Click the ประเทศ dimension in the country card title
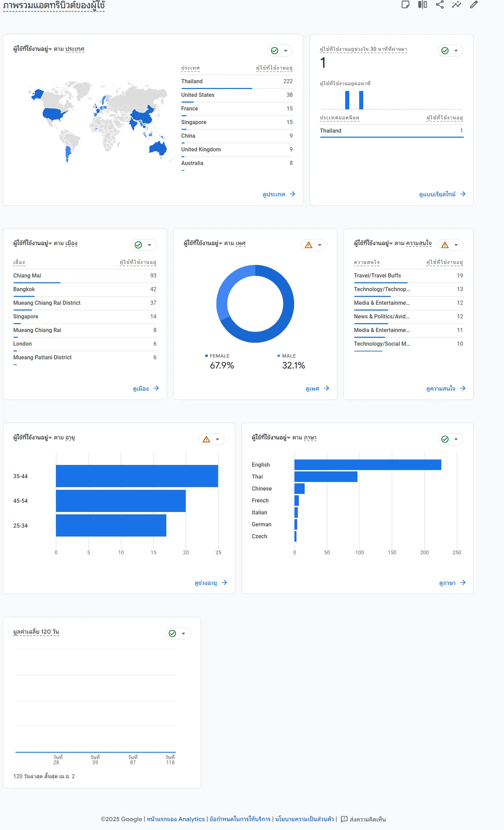504x830 pixels. [75, 49]
